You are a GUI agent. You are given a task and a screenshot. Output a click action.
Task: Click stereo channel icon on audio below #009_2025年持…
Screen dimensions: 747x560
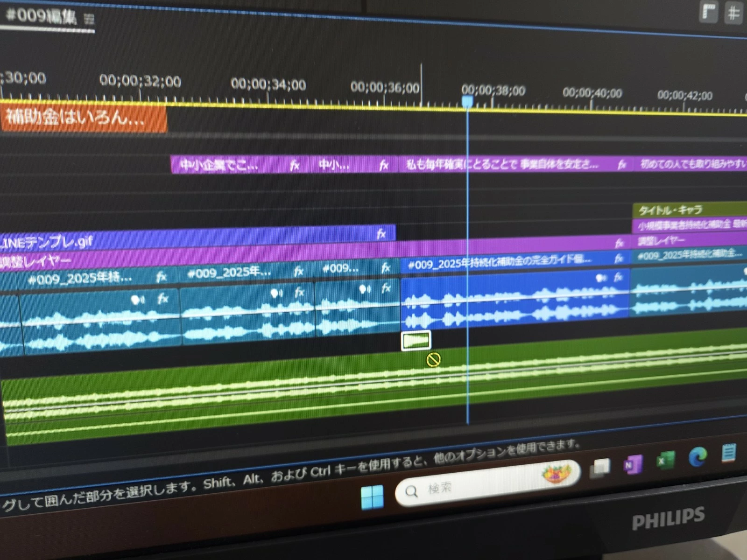click(x=138, y=300)
